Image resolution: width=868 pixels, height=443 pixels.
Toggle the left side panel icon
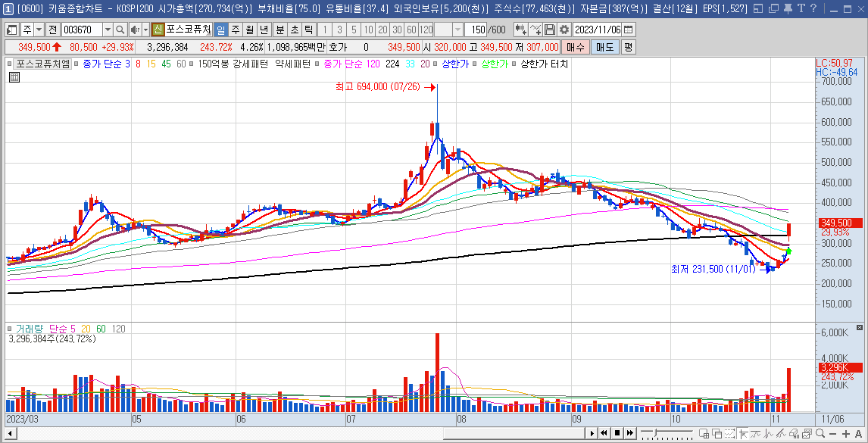click(x=12, y=30)
